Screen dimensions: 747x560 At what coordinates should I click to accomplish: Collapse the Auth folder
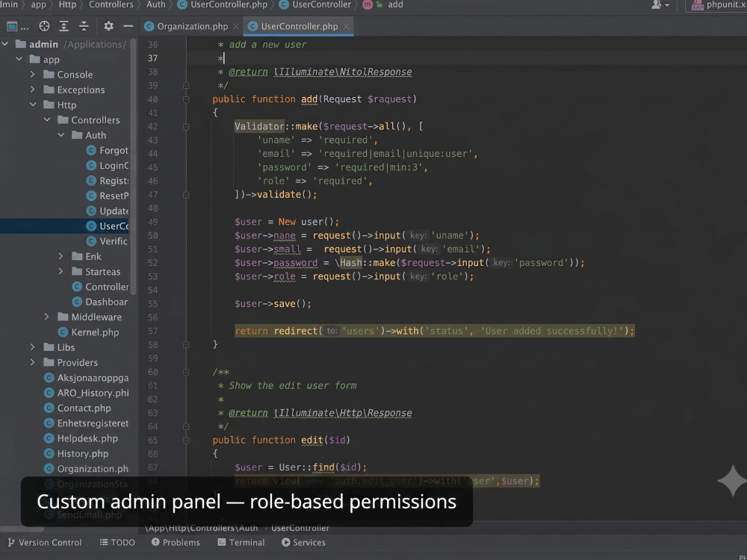point(61,135)
